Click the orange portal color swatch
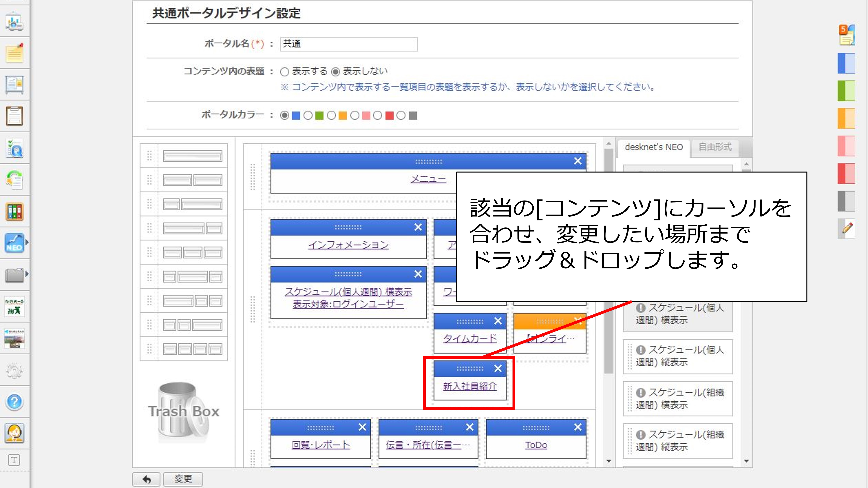Viewport: 868px width, 488px height. pos(343,116)
